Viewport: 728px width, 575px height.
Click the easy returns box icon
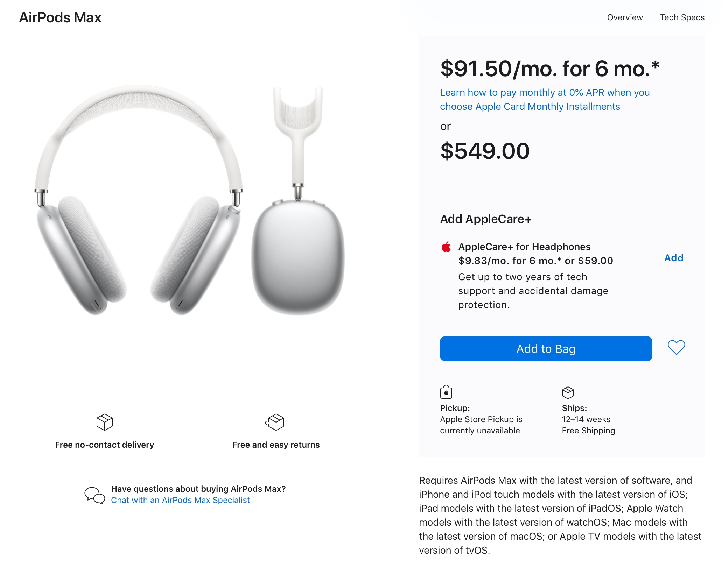pyautogui.click(x=275, y=422)
